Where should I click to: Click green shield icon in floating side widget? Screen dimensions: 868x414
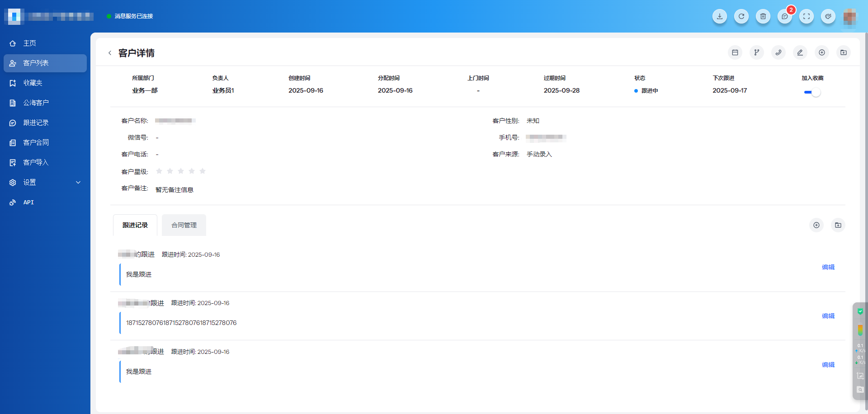pos(860,311)
